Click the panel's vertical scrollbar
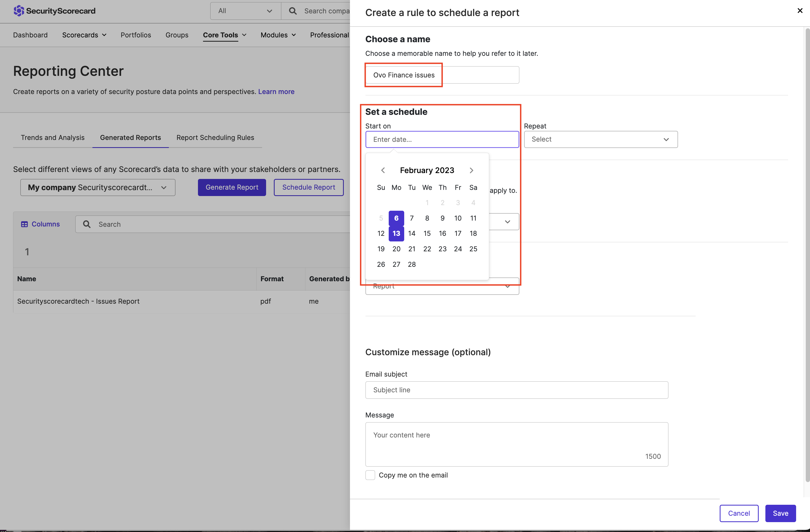 coord(807,255)
